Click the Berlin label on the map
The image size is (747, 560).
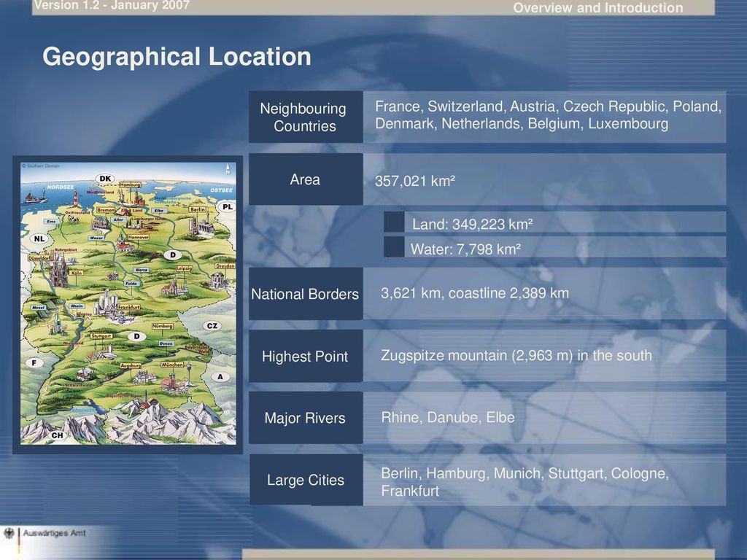click(197, 209)
